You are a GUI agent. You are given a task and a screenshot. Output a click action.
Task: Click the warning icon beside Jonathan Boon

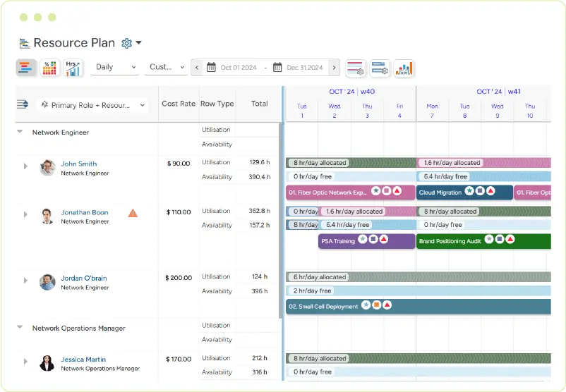[x=133, y=213]
